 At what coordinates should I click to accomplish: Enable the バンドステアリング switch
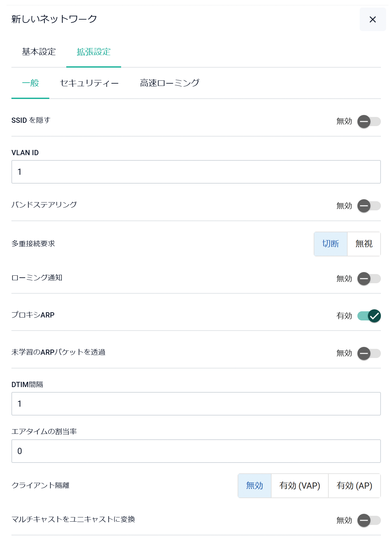[369, 206]
